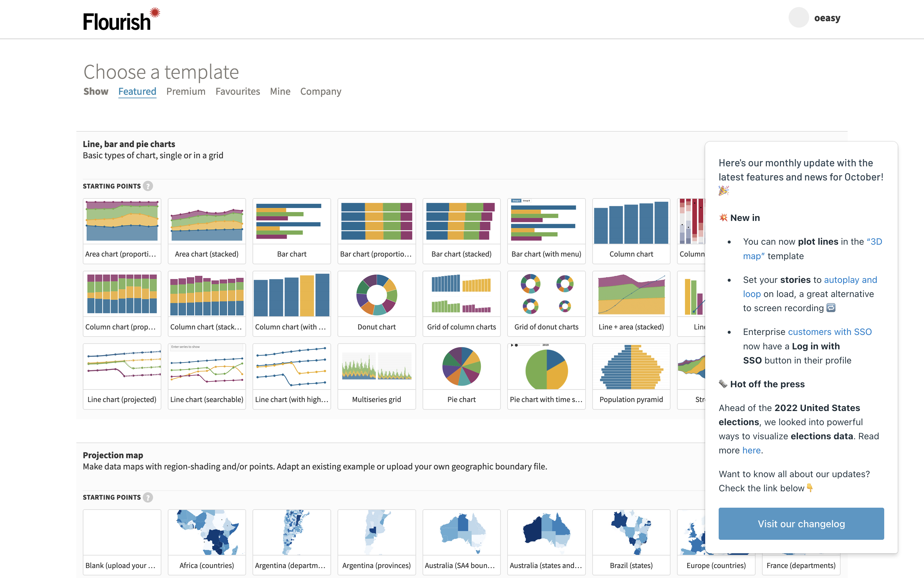
Task: Open the France (departments) map template
Action: point(801,565)
